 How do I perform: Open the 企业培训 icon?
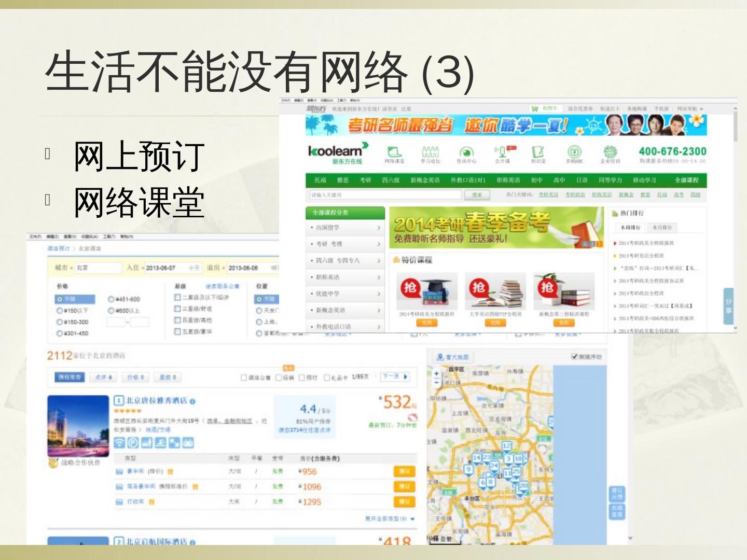pyautogui.click(x=610, y=152)
